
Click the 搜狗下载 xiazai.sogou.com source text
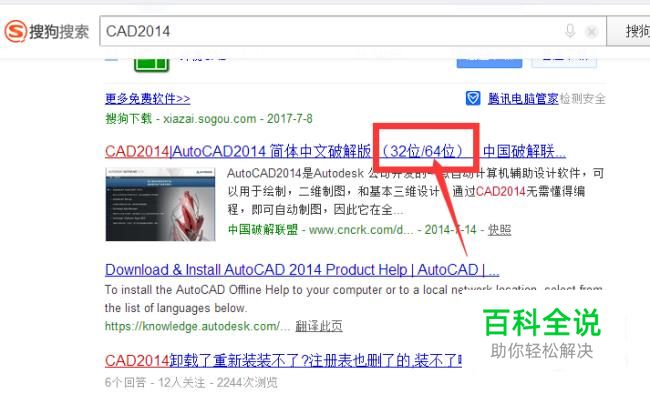click(209, 119)
